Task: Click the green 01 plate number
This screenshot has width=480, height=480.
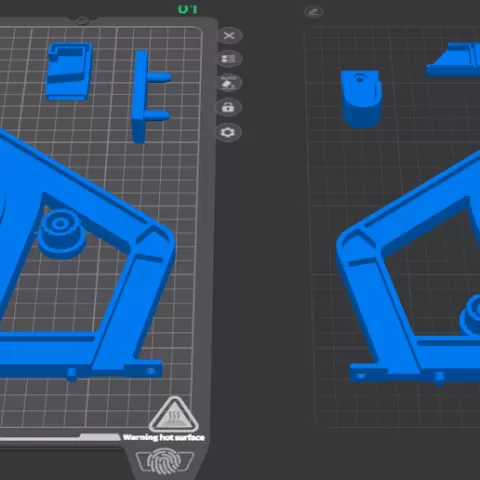Action: click(187, 9)
